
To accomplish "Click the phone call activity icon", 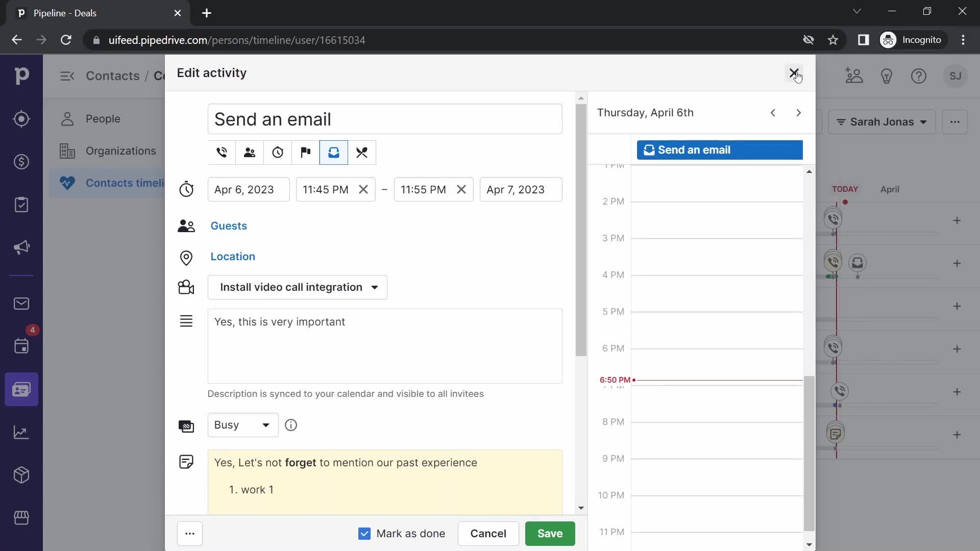I will 222,152.
